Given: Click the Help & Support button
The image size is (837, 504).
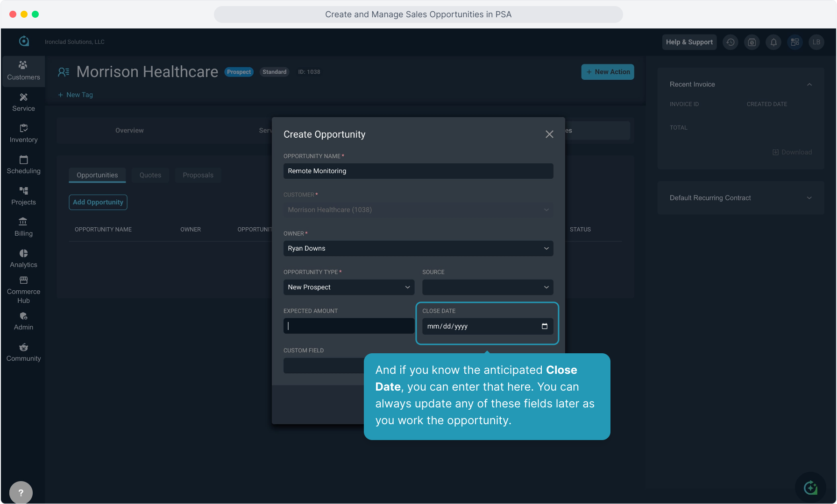Looking at the screenshot, I should [x=689, y=42].
